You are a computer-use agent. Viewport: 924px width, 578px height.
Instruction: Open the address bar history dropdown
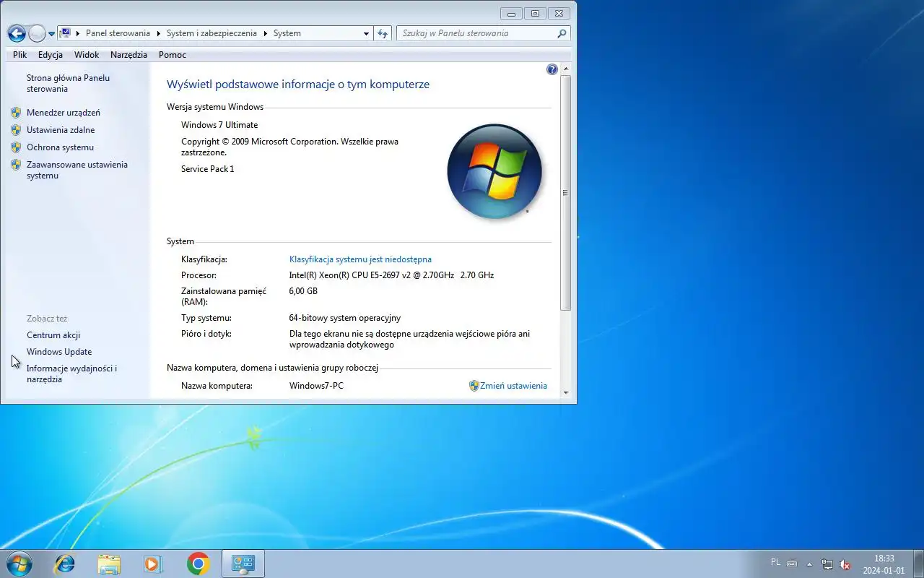[x=366, y=33]
